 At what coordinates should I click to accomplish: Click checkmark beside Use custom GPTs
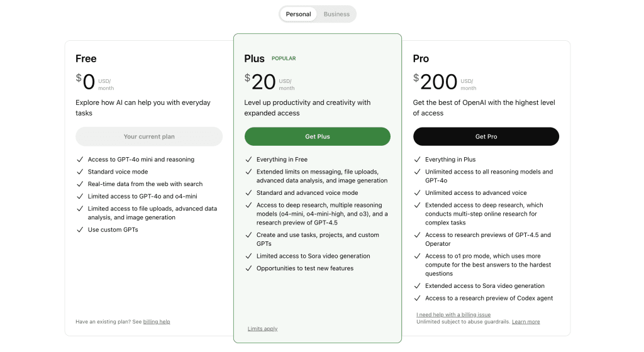80,230
